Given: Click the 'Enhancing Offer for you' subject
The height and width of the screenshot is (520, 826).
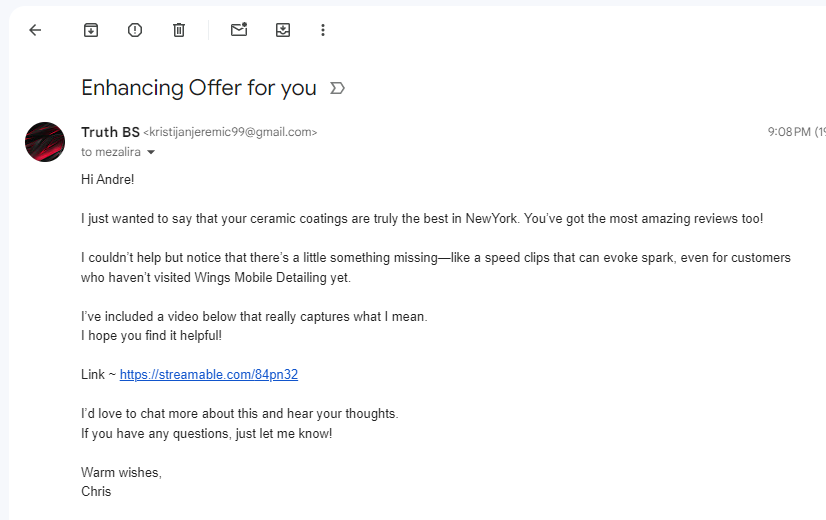Looking at the screenshot, I should 199,88.
